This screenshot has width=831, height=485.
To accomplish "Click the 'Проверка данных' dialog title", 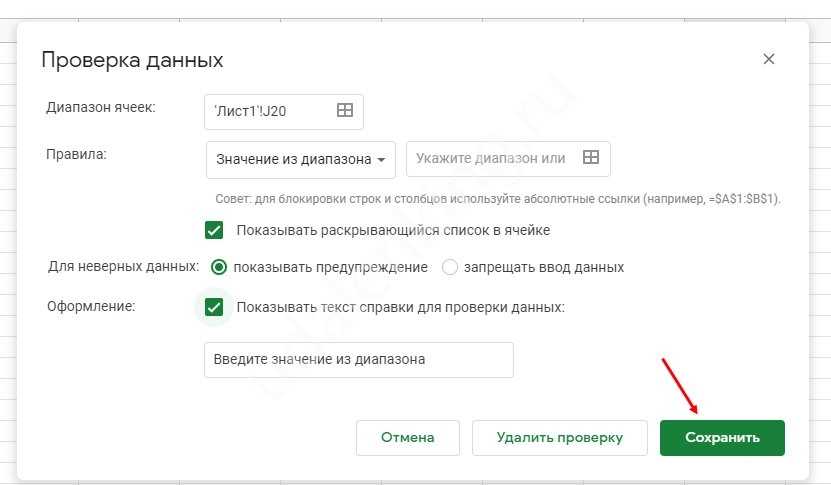I will click(x=132, y=60).
